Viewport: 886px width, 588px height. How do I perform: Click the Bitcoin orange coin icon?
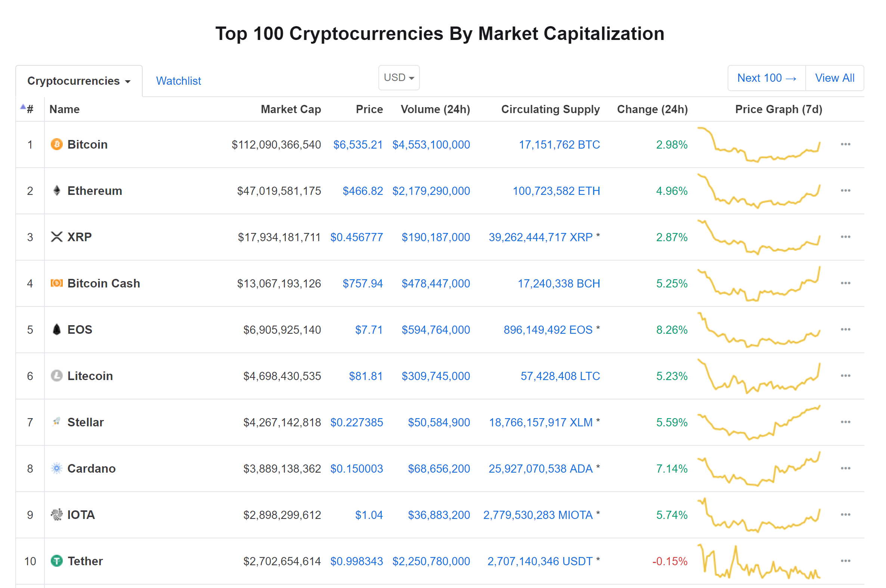57,144
